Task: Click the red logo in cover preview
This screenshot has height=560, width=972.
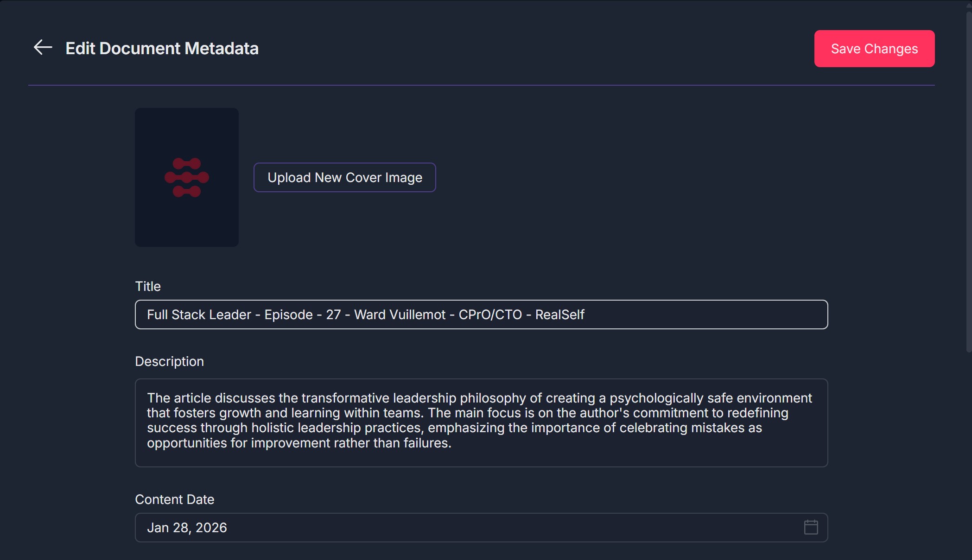Action: [x=187, y=177]
